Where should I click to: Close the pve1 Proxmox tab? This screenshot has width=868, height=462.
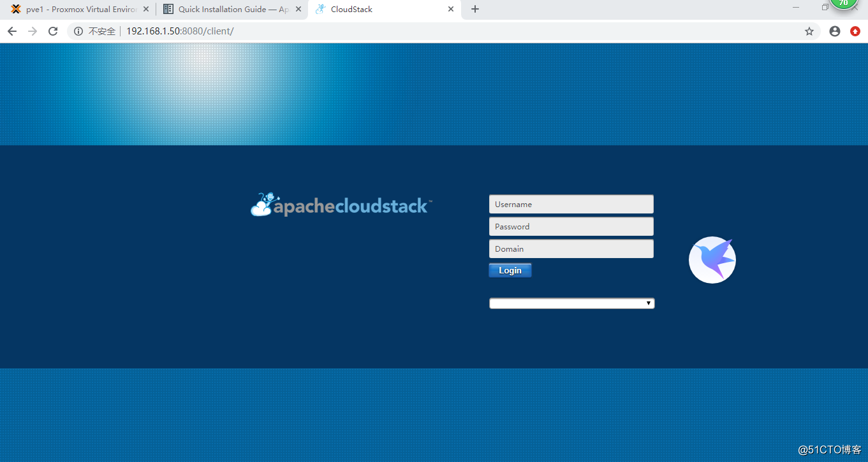(146, 10)
